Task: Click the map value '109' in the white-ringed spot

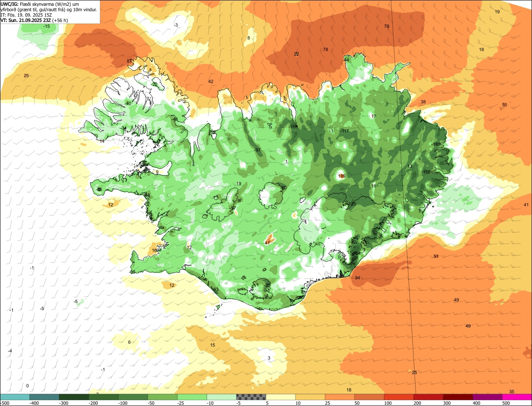Action: [x=342, y=176]
